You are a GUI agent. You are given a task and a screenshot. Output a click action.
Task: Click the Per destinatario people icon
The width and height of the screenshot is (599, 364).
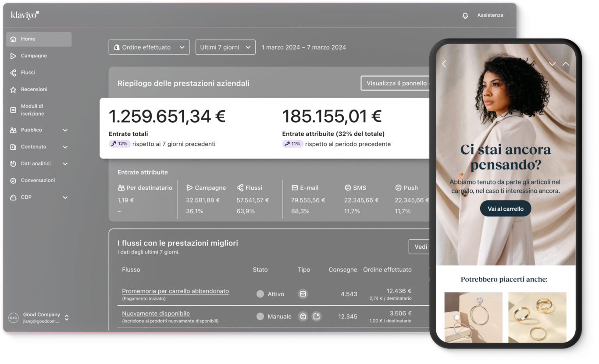pyautogui.click(x=121, y=187)
